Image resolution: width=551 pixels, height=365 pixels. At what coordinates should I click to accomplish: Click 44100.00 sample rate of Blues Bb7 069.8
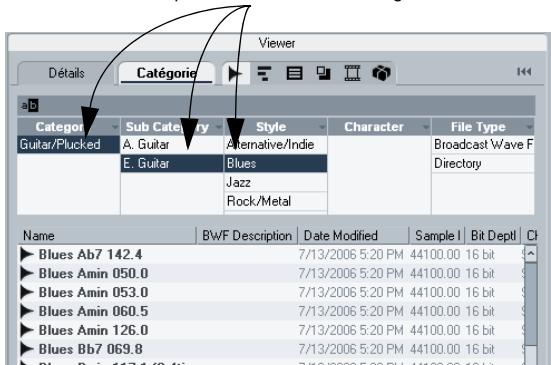pos(435,349)
